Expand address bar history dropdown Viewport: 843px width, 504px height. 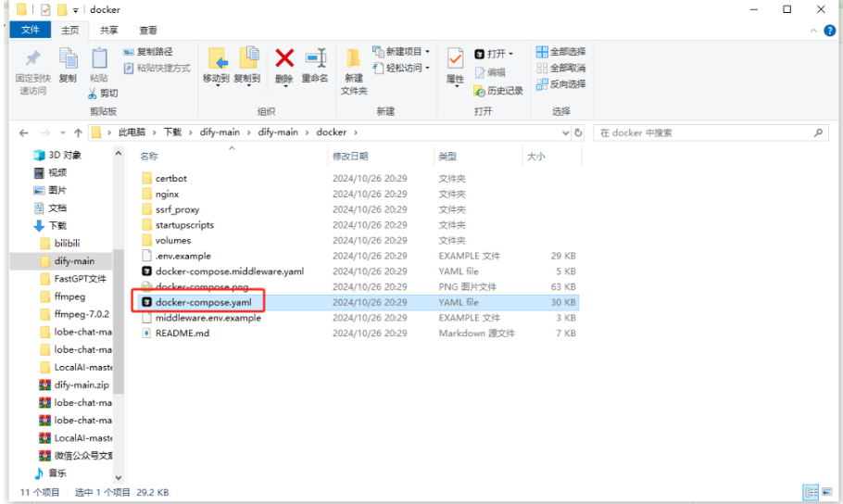click(x=565, y=132)
